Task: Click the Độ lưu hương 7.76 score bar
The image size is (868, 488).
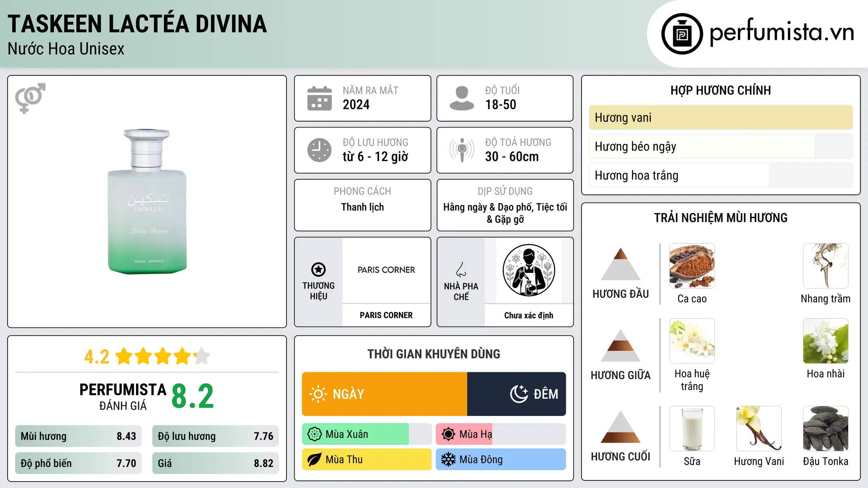Action: point(215,436)
